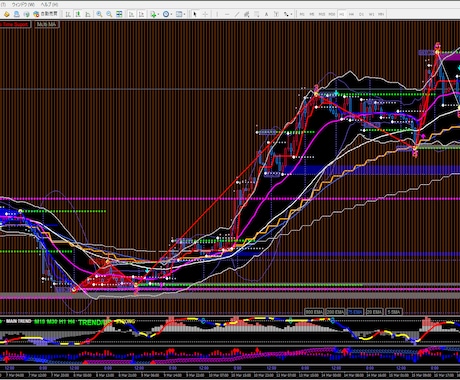Tile chart windows with the grid icon
The width and height of the screenshot is (460, 380).
(x=119, y=14)
